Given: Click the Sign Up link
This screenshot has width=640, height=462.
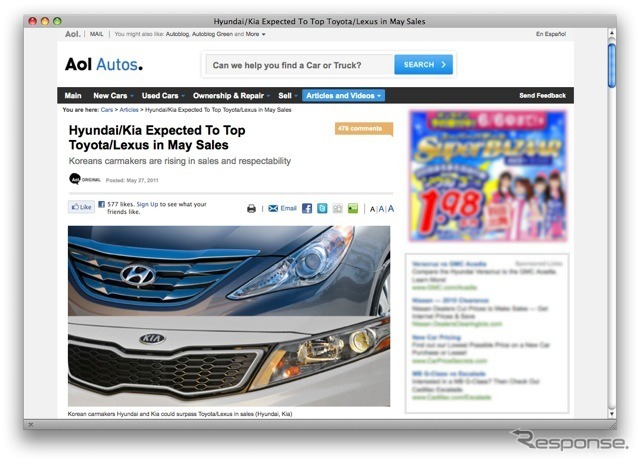Looking at the screenshot, I should click(147, 204).
